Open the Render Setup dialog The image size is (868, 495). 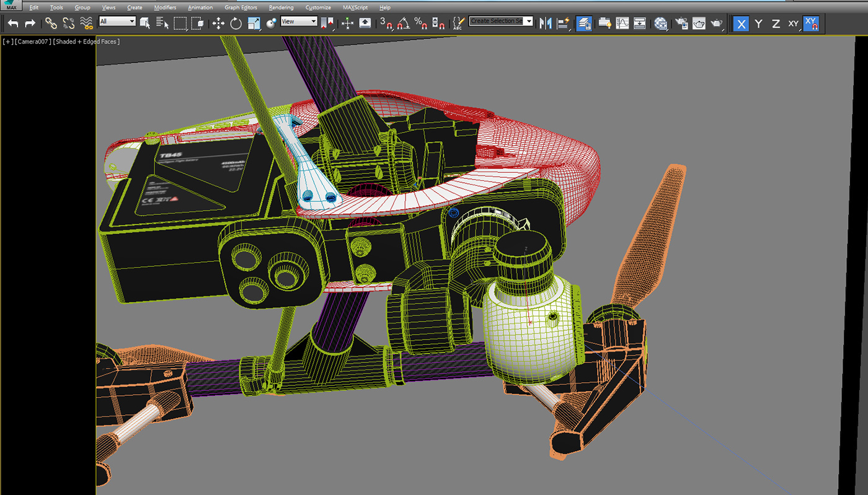tap(681, 23)
